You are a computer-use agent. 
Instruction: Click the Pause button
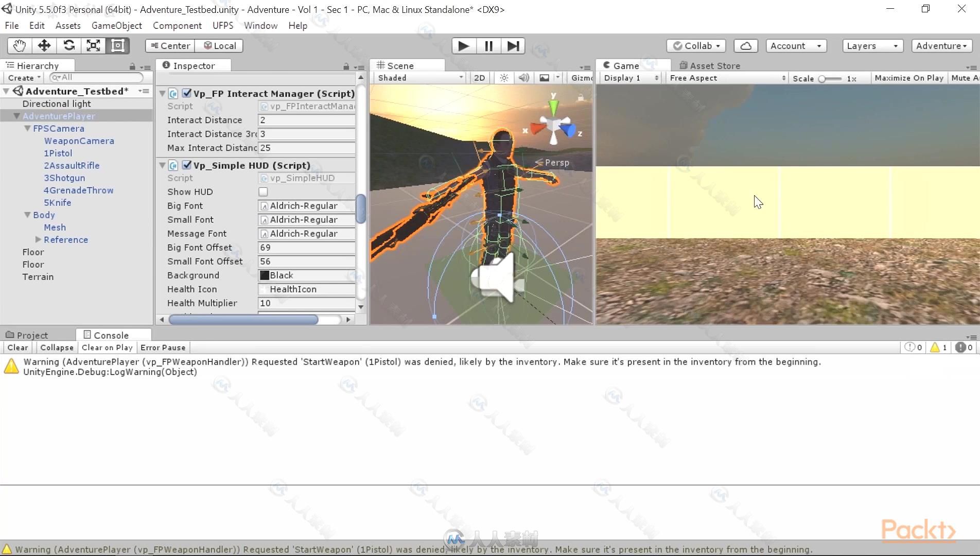pyautogui.click(x=488, y=46)
